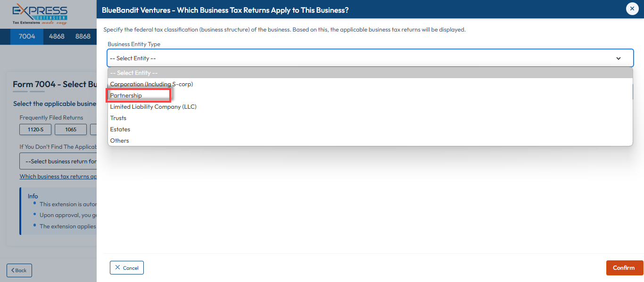
Task: Go back with the Back button
Action: [x=19, y=270]
